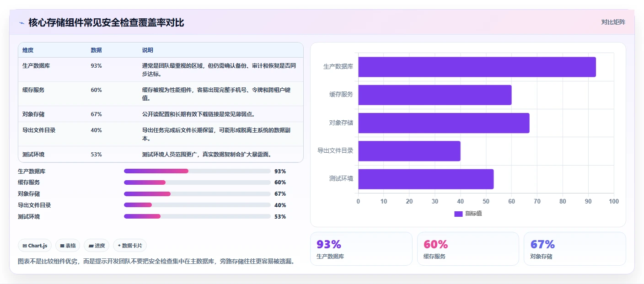Click the 缓存服务 bar in the chart
Image resolution: width=644 pixels, height=284 pixels.
point(435,95)
